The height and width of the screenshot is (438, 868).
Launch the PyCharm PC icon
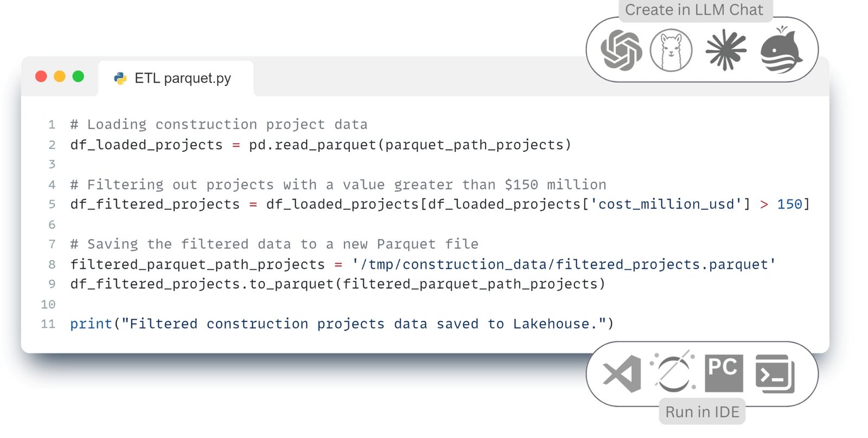coord(724,373)
